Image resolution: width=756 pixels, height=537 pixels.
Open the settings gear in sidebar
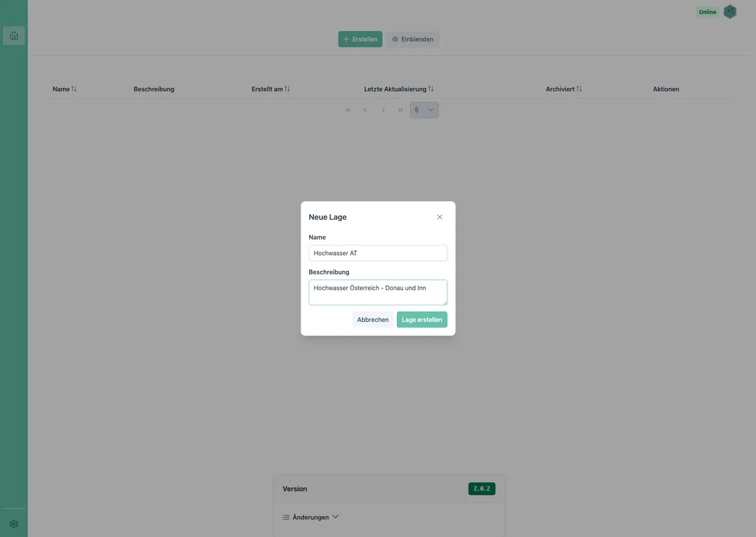(x=14, y=524)
